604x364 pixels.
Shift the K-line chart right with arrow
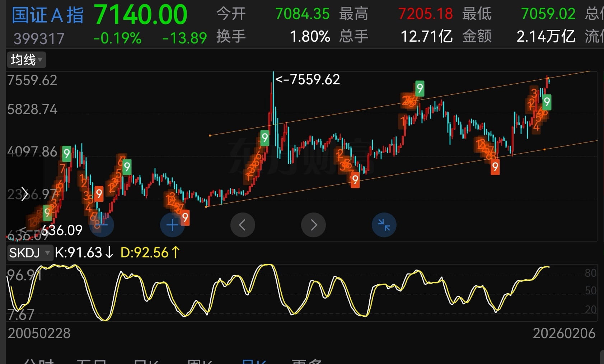click(313, 225)
